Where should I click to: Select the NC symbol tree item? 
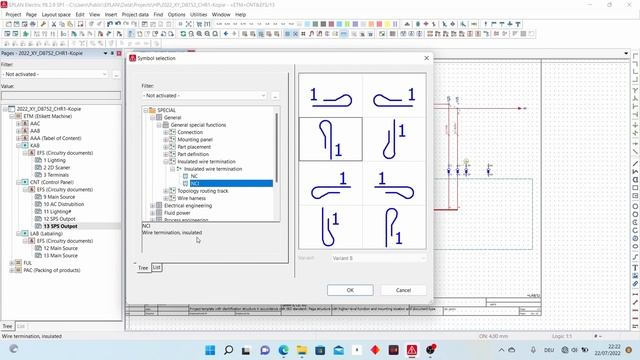(194, 176)
